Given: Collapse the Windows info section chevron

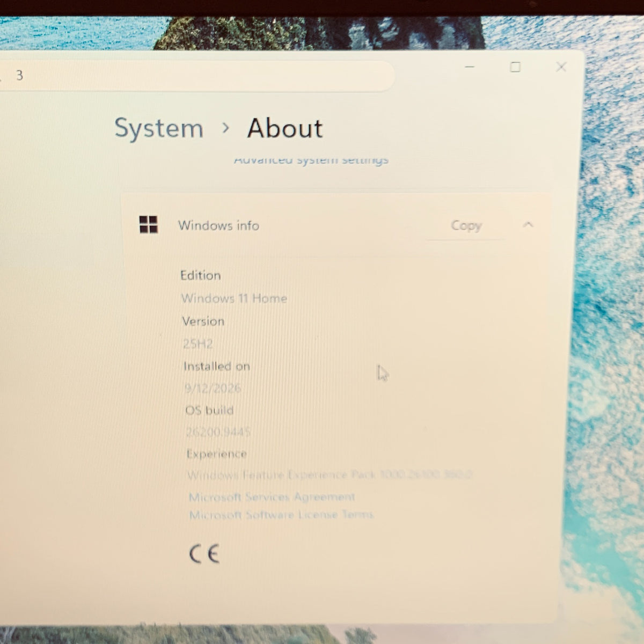Looking at the screenshot, I should tap(528, 225).
